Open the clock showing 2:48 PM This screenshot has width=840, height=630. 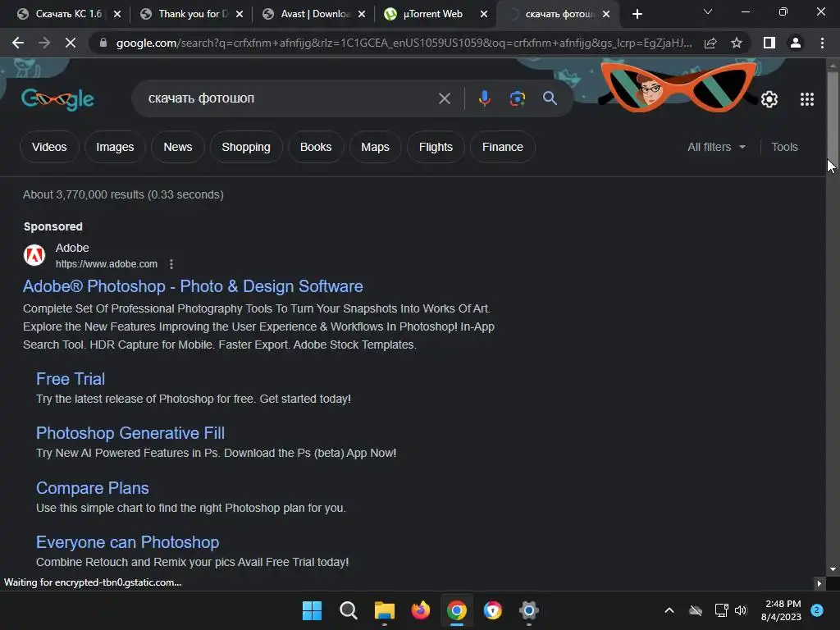pos(781,610)
